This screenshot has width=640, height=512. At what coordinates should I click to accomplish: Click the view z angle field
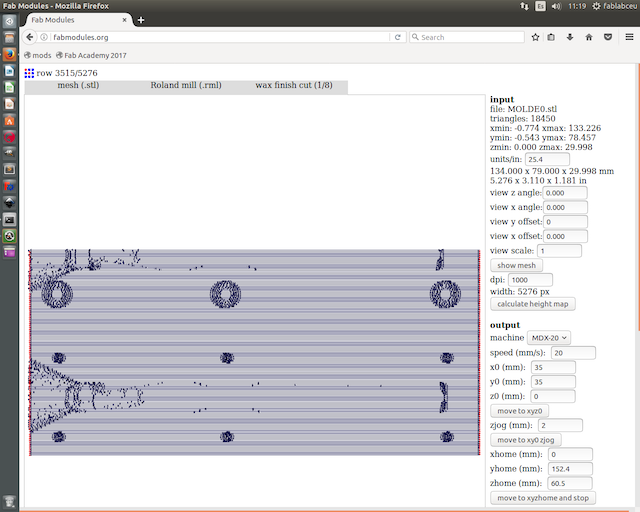[x=565, y=193]
